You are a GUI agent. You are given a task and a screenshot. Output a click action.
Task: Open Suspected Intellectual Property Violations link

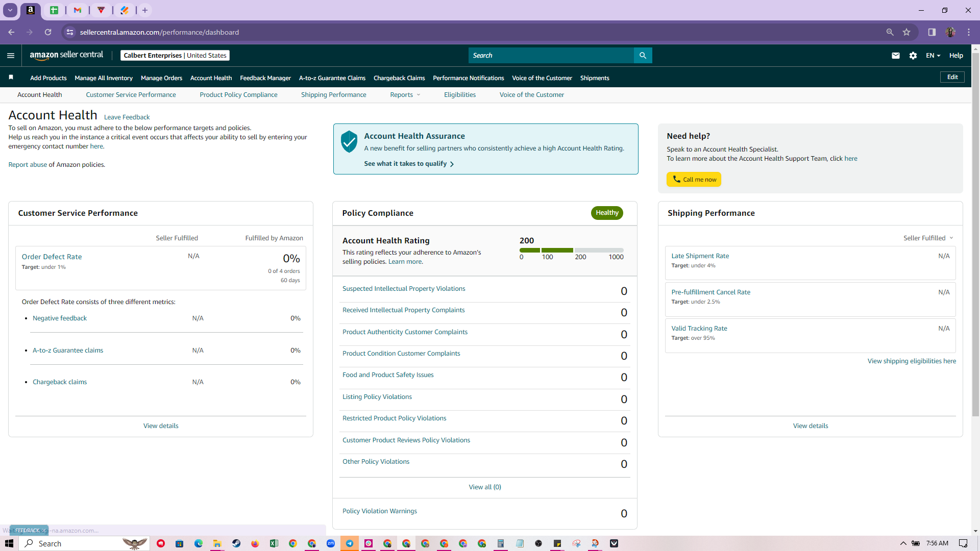[404, 289]
